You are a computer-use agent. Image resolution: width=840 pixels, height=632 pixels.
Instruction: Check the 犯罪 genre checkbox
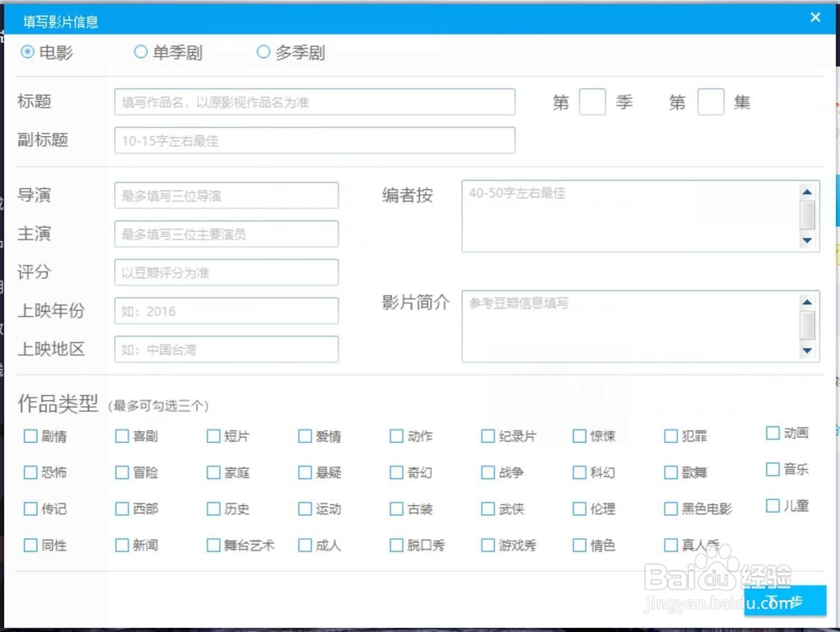click(671, 436)
